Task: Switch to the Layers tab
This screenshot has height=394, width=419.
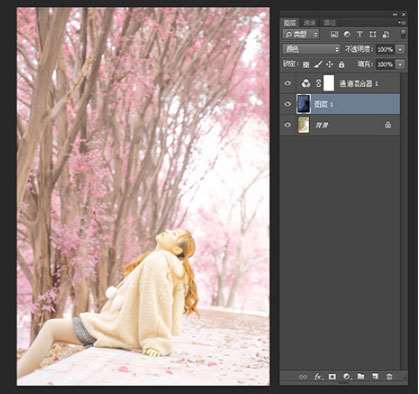Action: click(290, 23)
